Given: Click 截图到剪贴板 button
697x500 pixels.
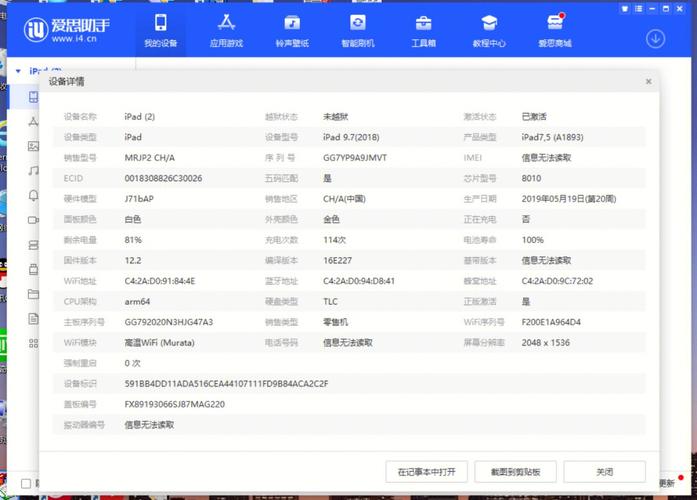Looking at the screenshot, I should point(515,472).
